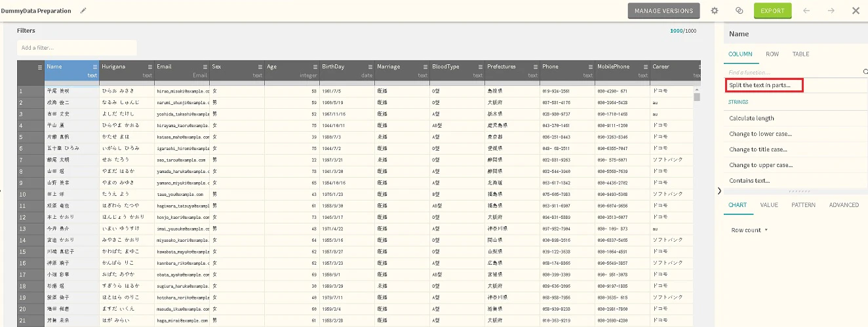868x327 pixels.
Task: Click the linked circles icon beside Export
Action: click(x=739, y=10)
